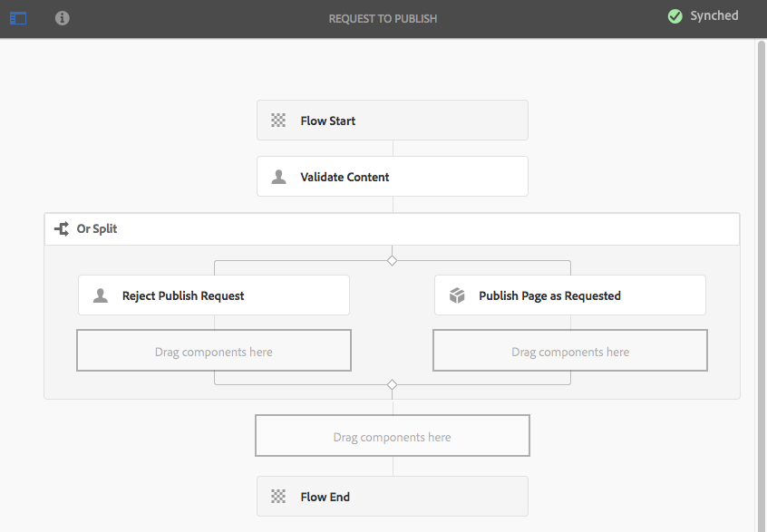Click the top Or Split diamond connector
The height and width of the screenshot is (532, 767).
[392, 261]
